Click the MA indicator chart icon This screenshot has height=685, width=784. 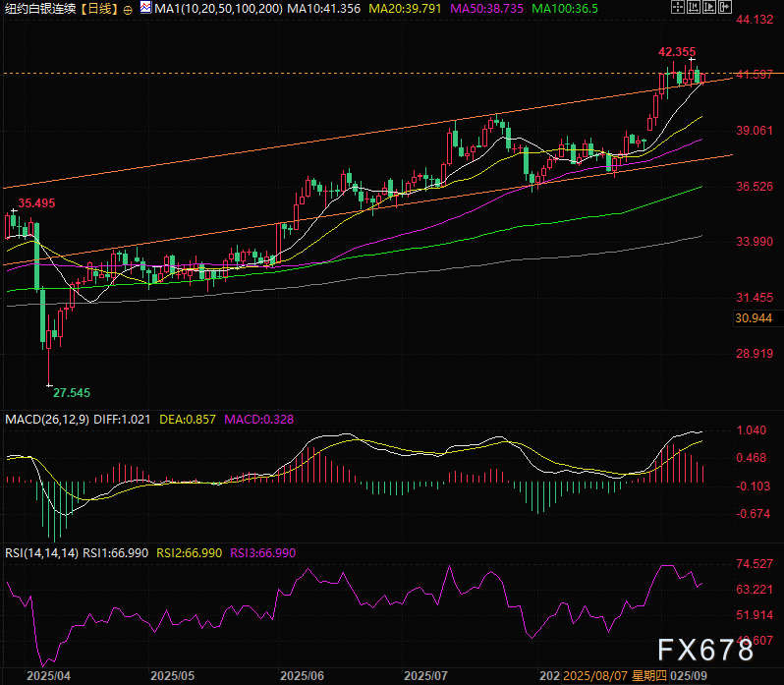[144, 8]
